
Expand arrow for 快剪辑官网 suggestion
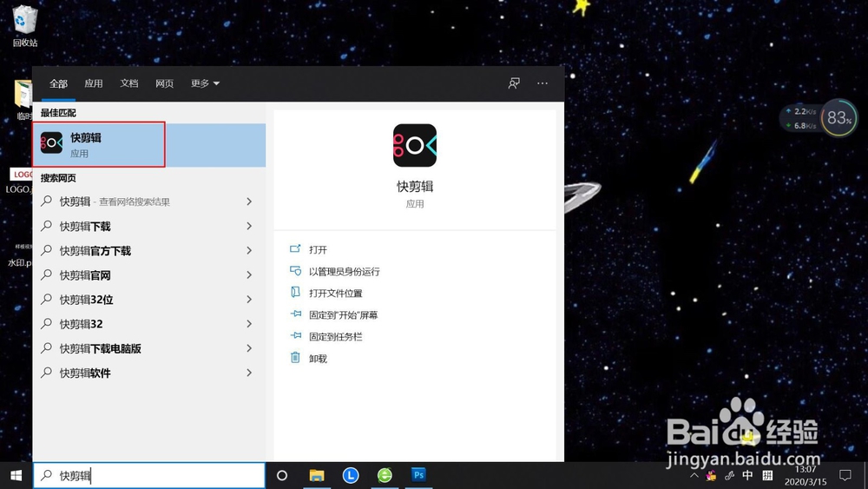[x=249, y=274]
